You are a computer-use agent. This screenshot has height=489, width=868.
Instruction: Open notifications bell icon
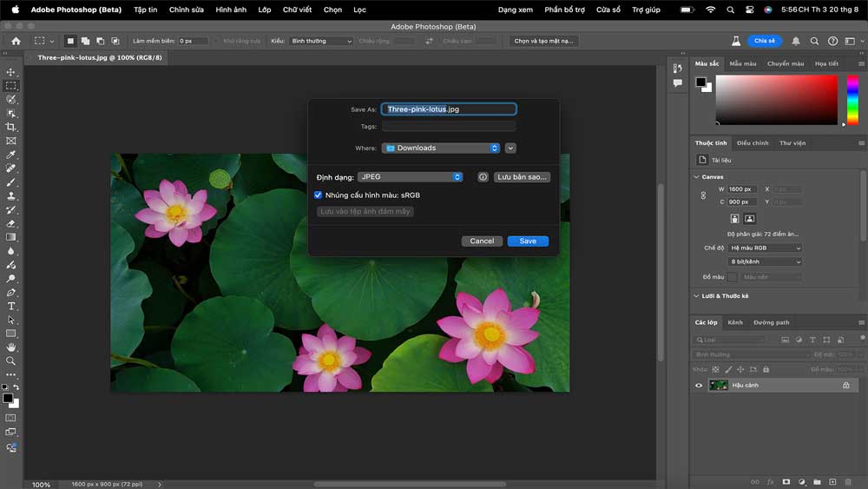[x=795, y=41]
